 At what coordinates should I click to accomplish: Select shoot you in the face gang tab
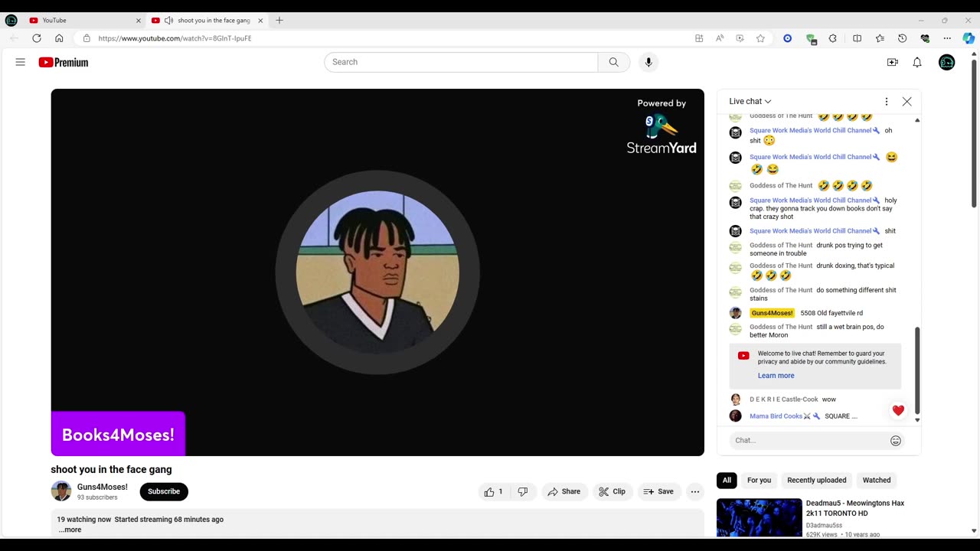coord(207,21)
